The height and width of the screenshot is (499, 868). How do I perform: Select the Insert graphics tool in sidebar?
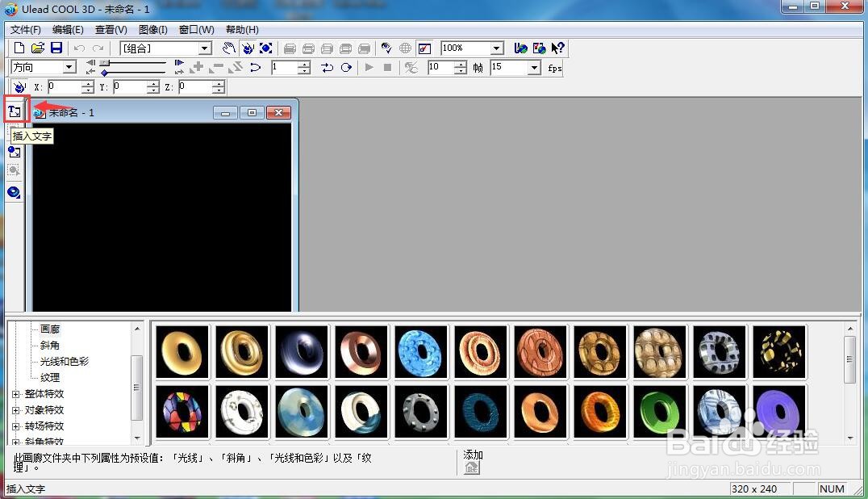(x=15, y=151)
